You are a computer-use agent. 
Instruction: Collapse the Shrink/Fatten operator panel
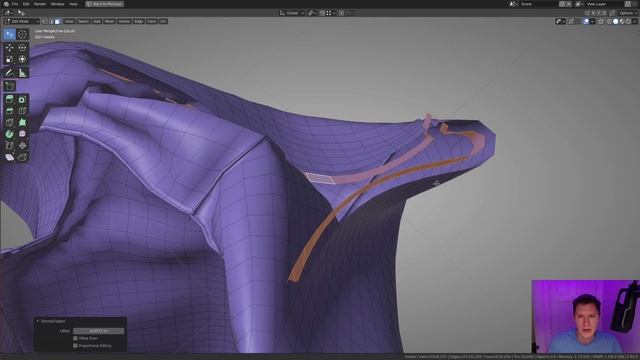click(38, 321)
